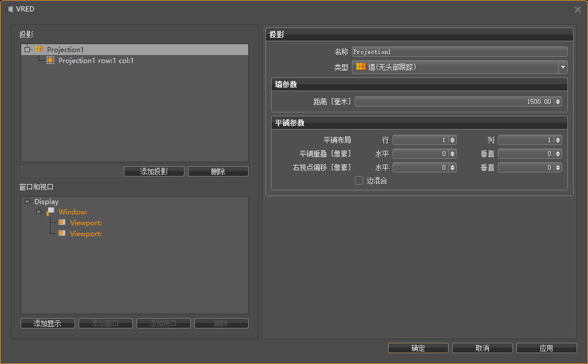
Task: Click the Window icon in display tree
Action: pos(50,212)
